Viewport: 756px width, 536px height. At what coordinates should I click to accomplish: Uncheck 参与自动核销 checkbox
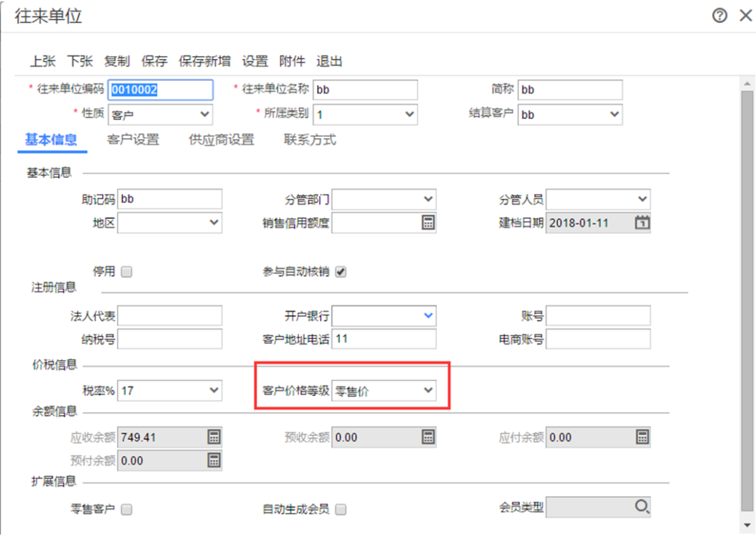pyautogui.click(x=340, y=272)
